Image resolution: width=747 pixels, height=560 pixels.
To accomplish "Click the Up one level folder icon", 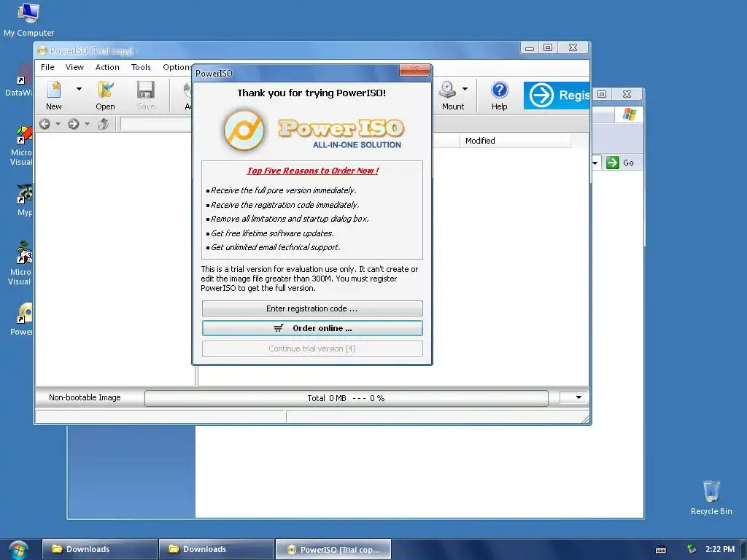I will point(104,124).
